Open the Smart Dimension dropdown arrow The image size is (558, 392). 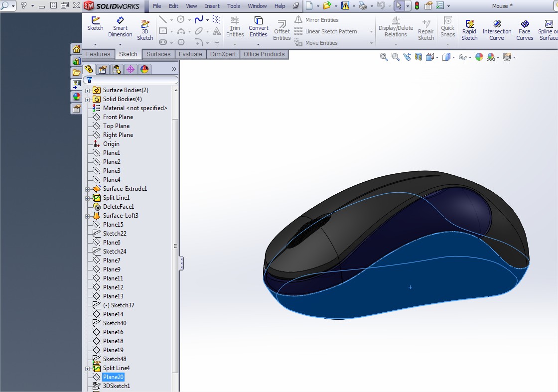coord(120,44)
